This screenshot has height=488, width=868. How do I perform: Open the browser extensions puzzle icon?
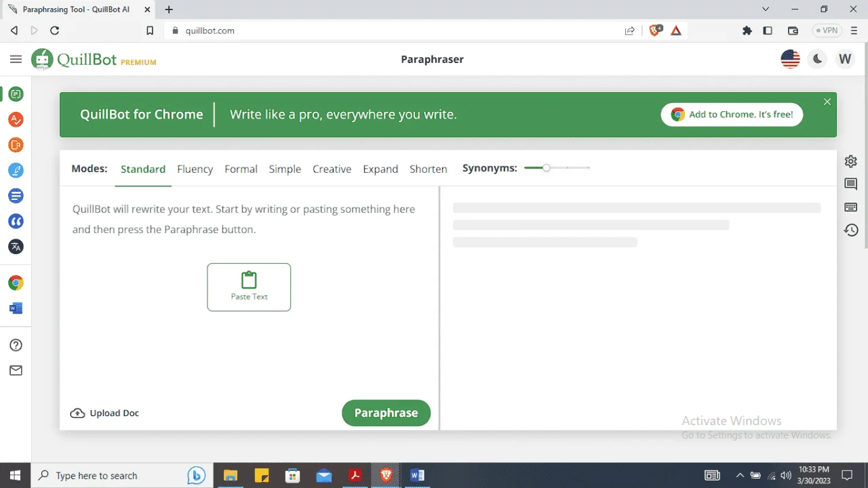pos(747,30)
